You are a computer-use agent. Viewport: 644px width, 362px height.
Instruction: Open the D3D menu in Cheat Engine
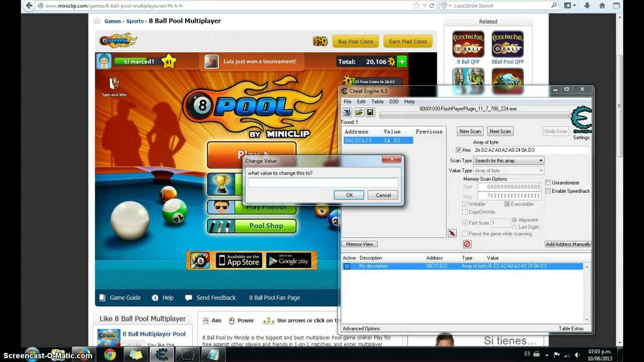394,102
